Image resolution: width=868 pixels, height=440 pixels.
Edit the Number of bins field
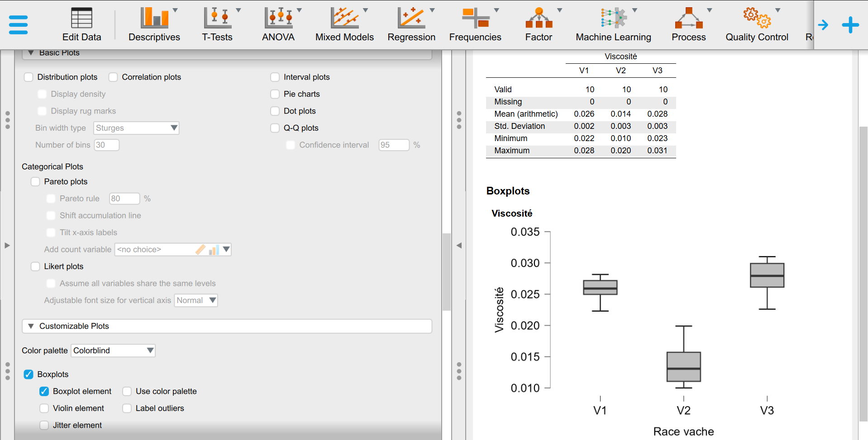pos(106,145)
